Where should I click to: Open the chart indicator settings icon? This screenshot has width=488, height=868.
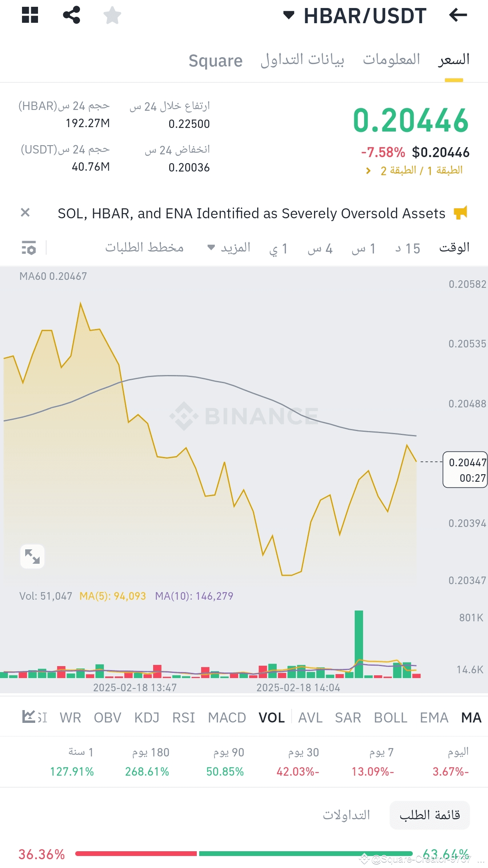pyautogui.click(x=29, y=248)
